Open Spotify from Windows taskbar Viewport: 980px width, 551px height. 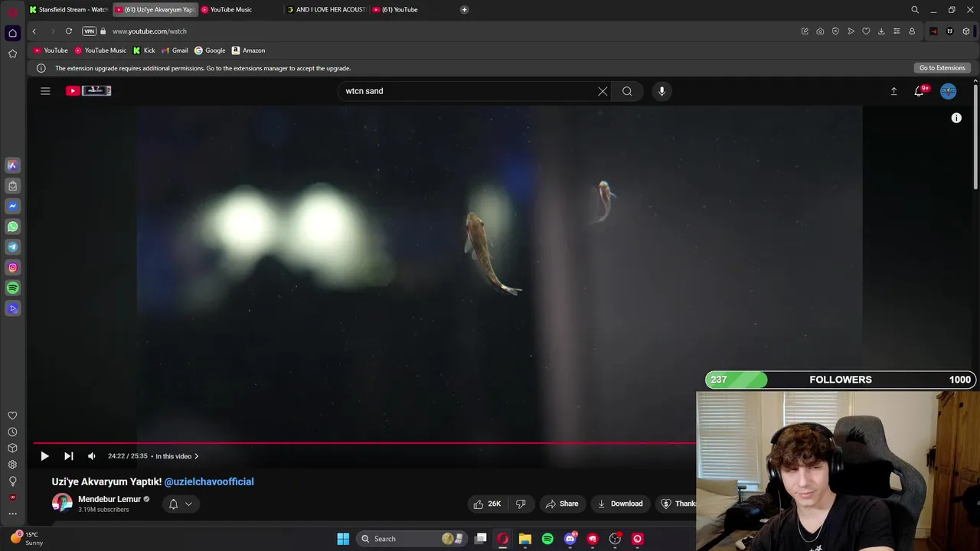pyautogui.click(x=547, y=539)
